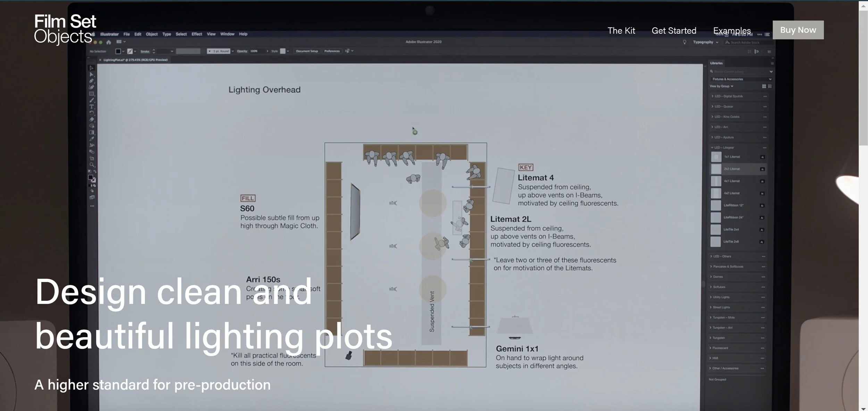Image resolution: width=868 pixels, height=411 pixels.
Task: Collapse the LED – Litegear group
Action: coord(712,147)
